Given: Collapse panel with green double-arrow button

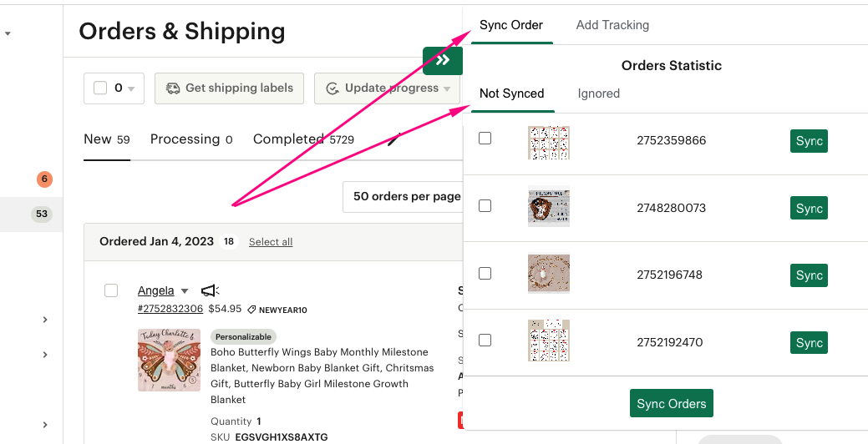Looking at the screenshot, I should point(443,60).
